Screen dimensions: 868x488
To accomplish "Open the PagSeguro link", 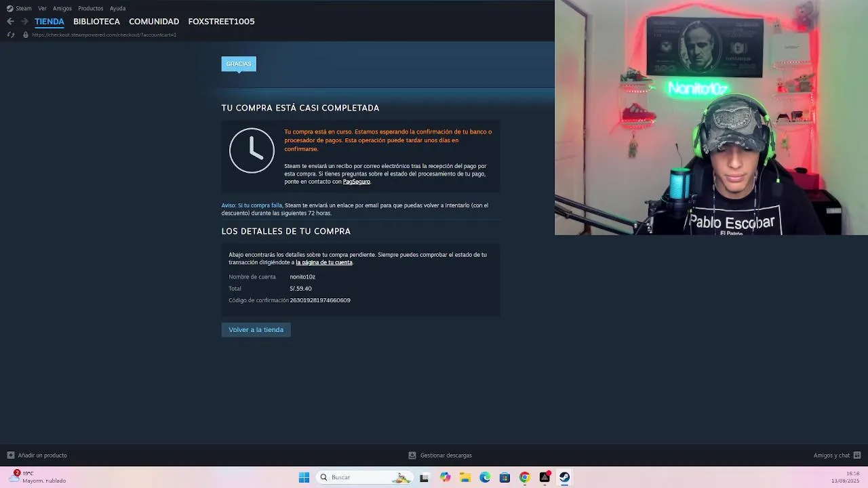I will tap(356, 182).
